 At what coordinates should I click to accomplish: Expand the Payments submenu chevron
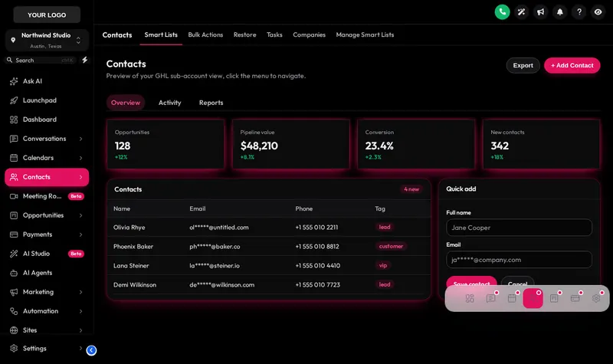tap(80, 234)
